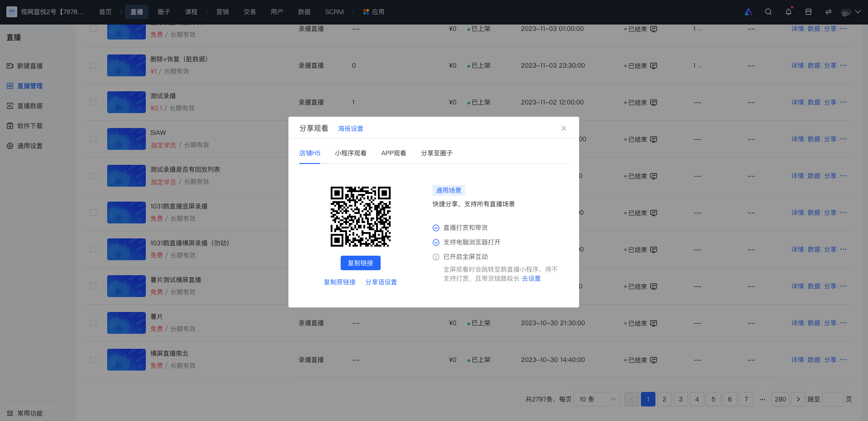Click the switch arrows icon in header
This screenshot has width=868, height=421.
828,12
